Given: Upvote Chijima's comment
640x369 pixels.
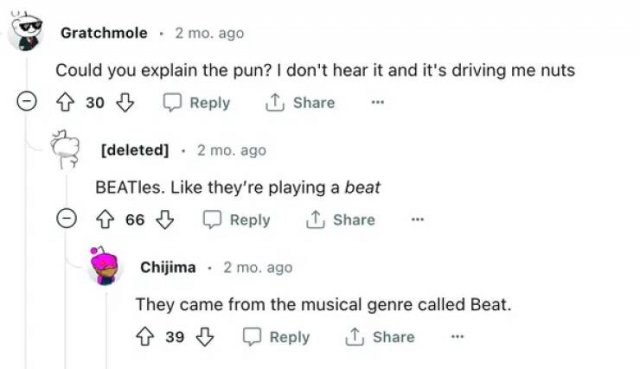Looking at the screenshot, I should pos(145,337).
